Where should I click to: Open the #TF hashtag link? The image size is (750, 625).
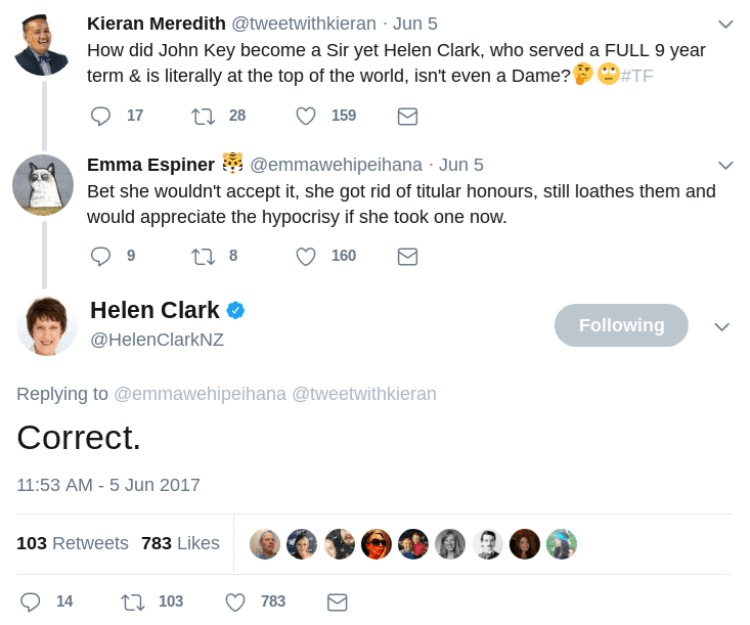[x=637, y=74]
